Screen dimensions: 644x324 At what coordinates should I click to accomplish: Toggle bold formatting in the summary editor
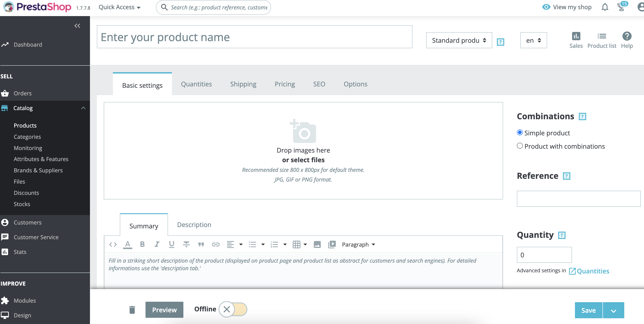142,244
